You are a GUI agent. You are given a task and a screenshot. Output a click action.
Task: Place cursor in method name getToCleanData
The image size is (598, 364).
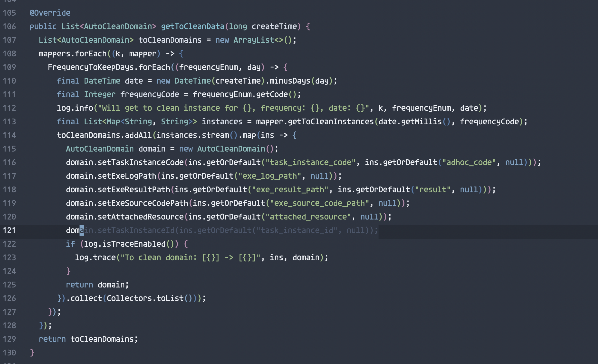pyautogui.click(x=192, y=26)
